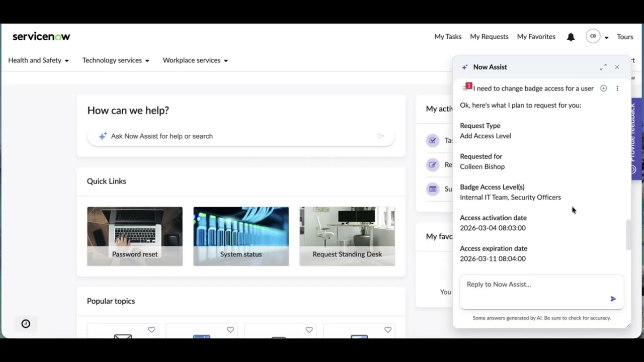Open the user profile dropdown arrow
Viewport: 644px width, 362px height.
[606, 37]
